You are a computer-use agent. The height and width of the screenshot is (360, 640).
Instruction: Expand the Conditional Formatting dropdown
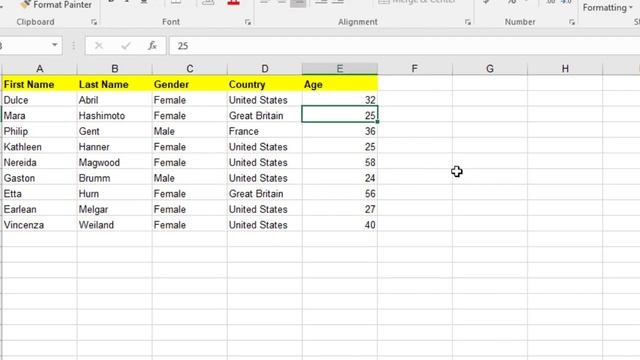pos(607,7)
